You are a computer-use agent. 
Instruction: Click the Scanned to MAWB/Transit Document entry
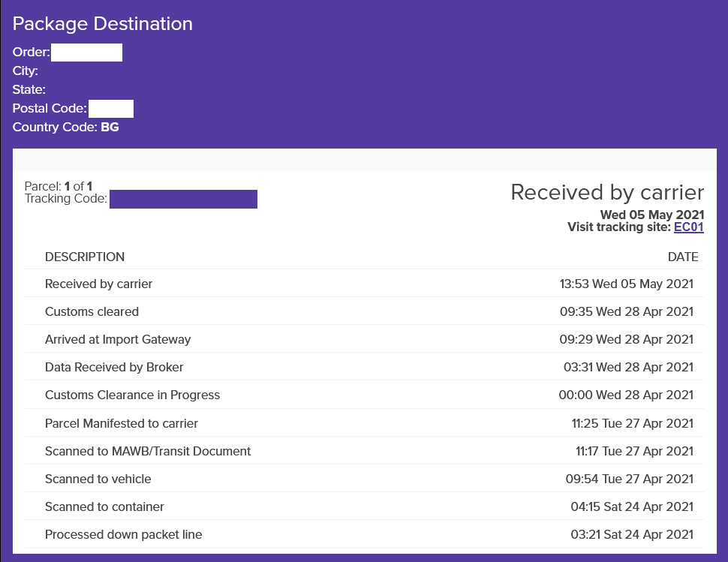148,451
